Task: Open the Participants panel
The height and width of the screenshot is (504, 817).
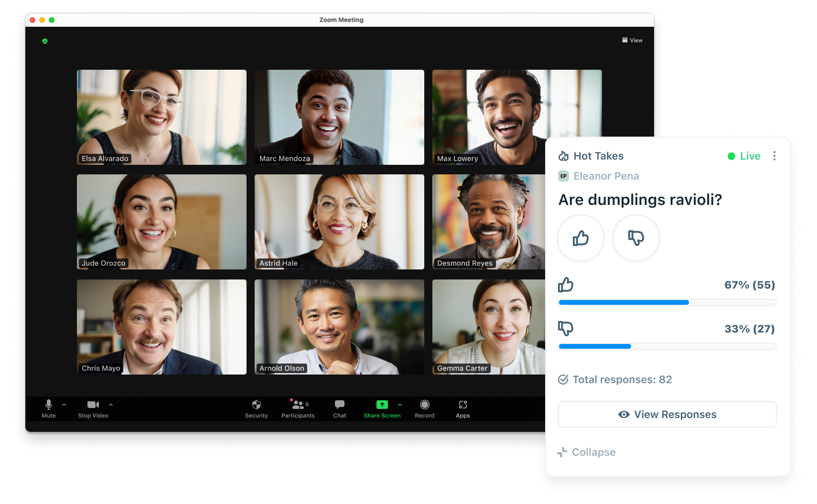Action: tap(298, 409)
